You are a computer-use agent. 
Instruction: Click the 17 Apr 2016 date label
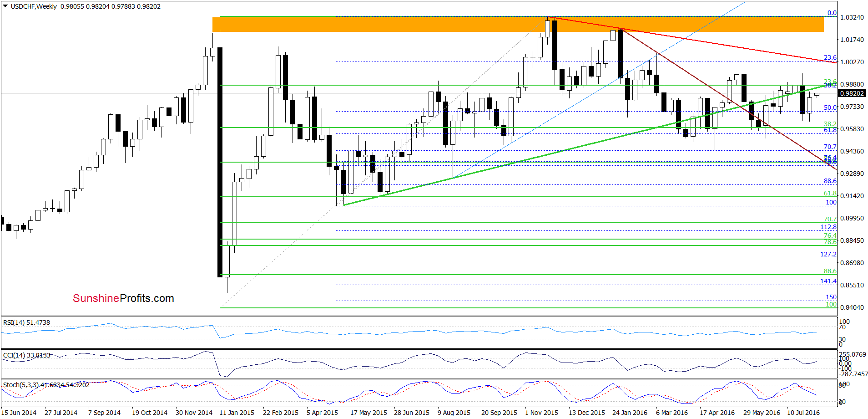point(717,413)
